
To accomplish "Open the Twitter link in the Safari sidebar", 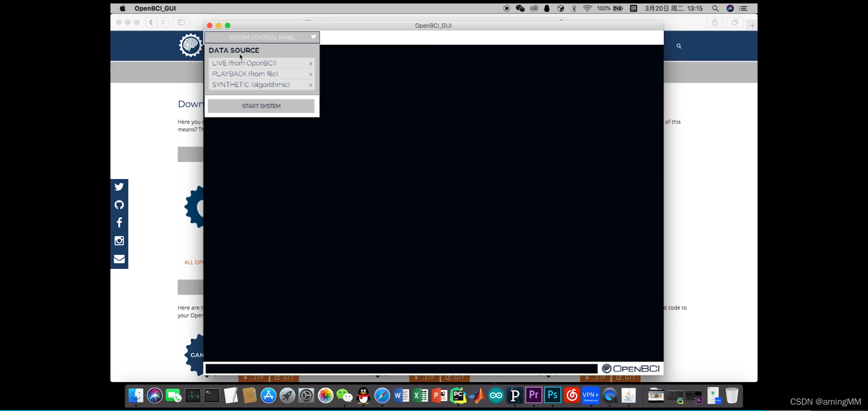I will (119, 187).
